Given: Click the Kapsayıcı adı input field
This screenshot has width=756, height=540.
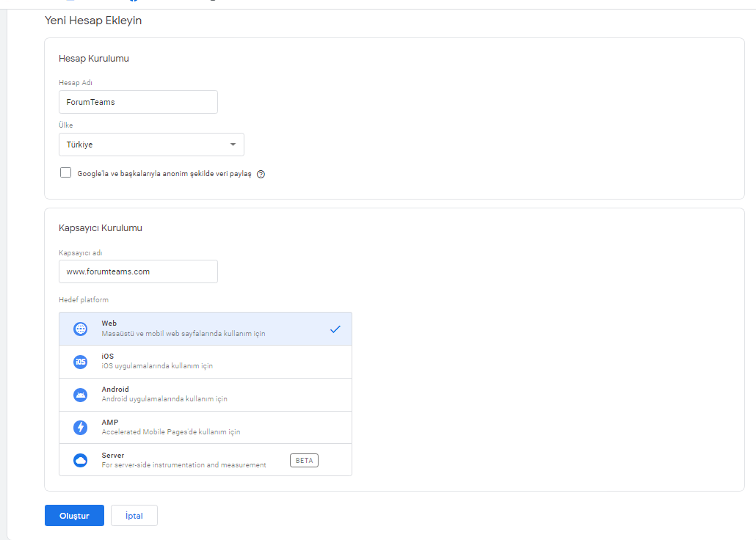Looking at the screenshot, I should tap(138, 271).
